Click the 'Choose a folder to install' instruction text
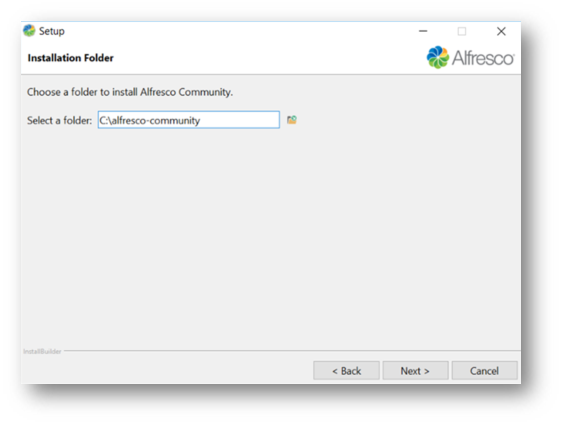The height and width of the screenshot is (426, 563). (x=130, y=92)
